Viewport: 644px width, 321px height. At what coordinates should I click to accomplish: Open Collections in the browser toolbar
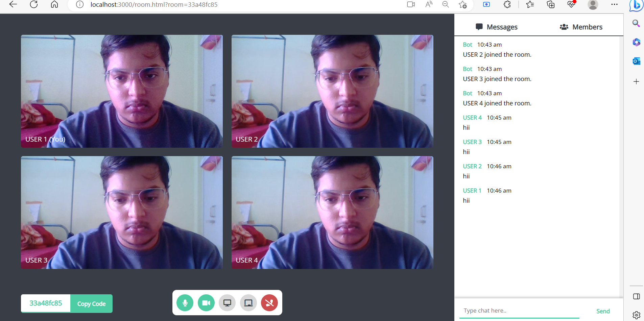tap(551, 5)
